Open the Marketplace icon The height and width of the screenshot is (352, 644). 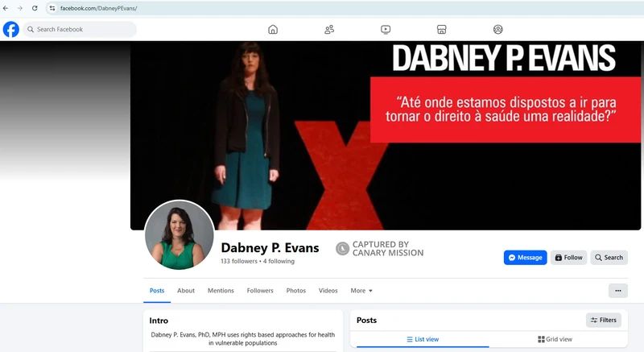pyautogui.click(x=441, y=30)
